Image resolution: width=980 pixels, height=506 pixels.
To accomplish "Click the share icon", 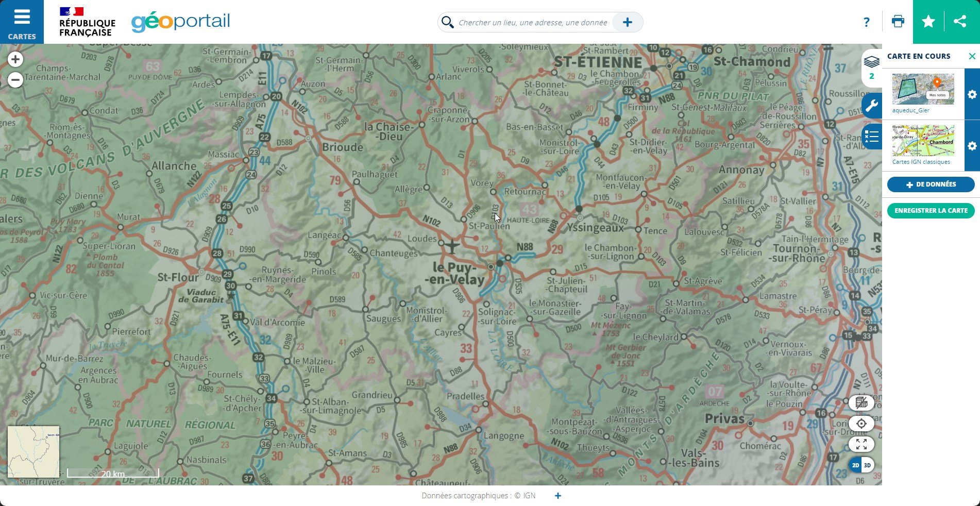I will coord(959,22).
